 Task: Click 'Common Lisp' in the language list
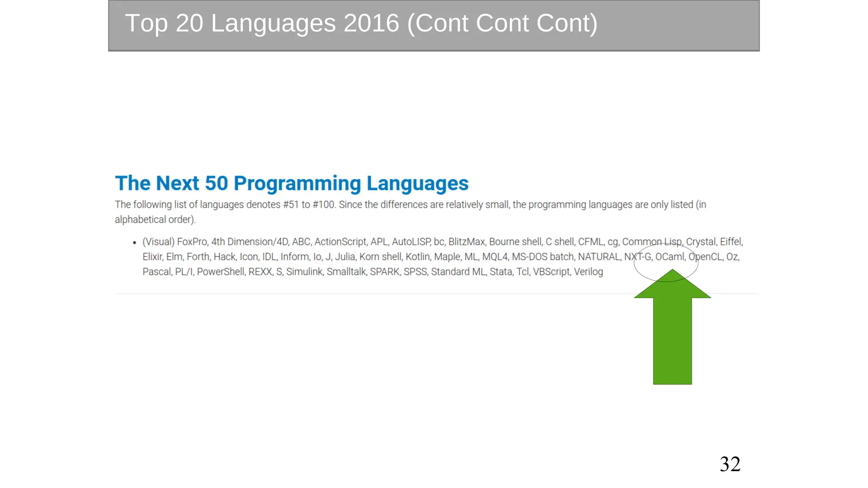[652, 242]
